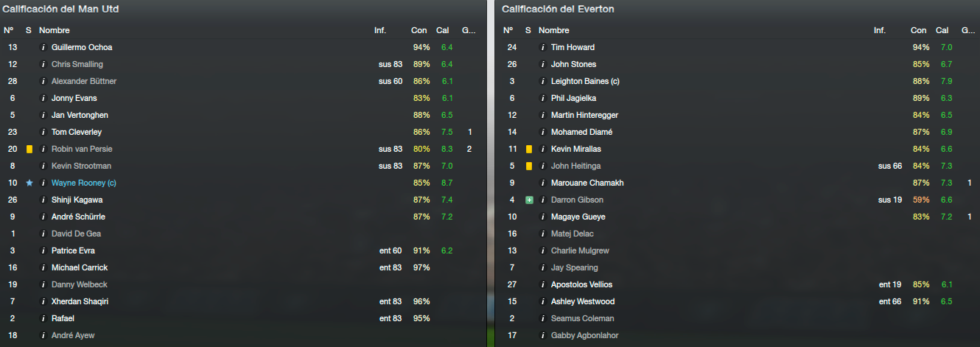This screenshot has height=347, width=980.
Task: Click info icon beside Gabby Agbonlahor
Action: (x=543, y=335)
